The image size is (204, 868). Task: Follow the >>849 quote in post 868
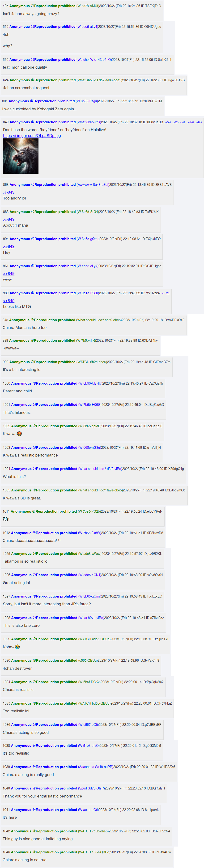[9, 192]
